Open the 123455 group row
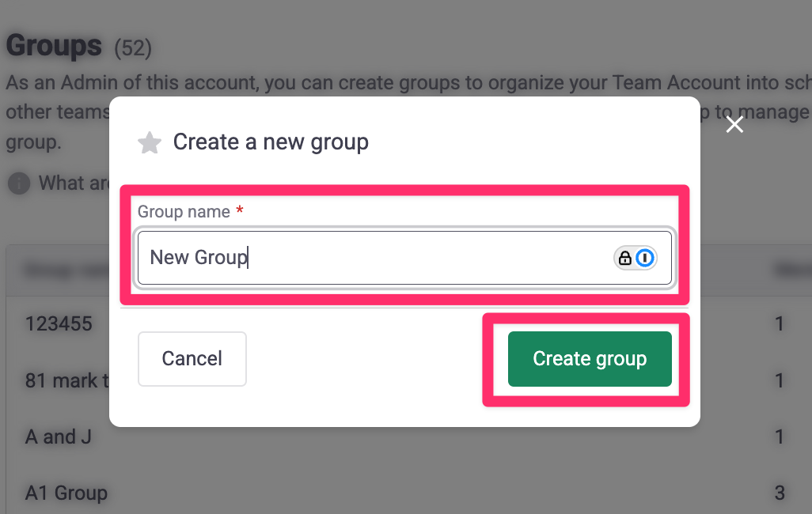Viewport: 812px width, 514px height. [x=59, y=323]
